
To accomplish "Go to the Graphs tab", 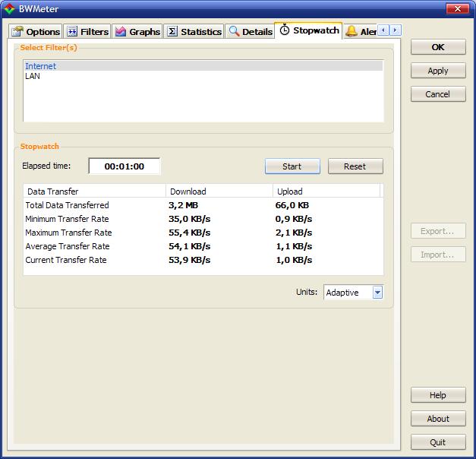I will 137,31.
